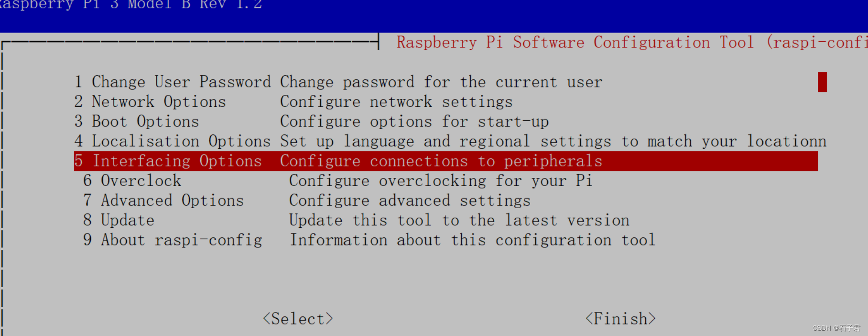Click 'Update this tool to the latest version' text
Image resolution: width=868 pixels, height=336 pixels.
[459, 220]
